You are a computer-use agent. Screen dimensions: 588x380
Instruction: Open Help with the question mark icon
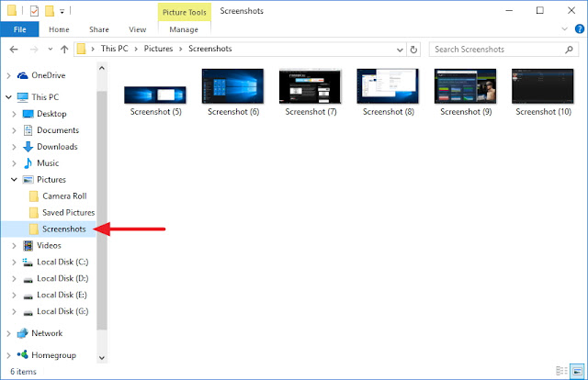click(x=580, y=28)
